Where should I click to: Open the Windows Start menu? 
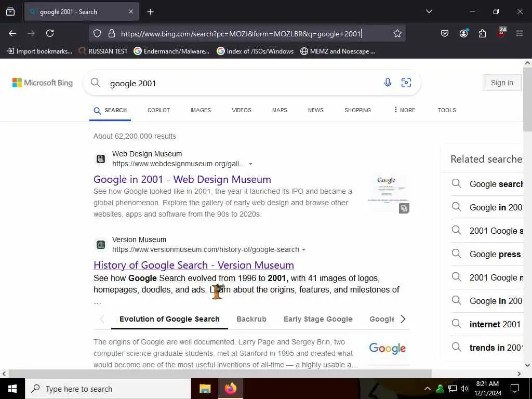coord(12,389)
